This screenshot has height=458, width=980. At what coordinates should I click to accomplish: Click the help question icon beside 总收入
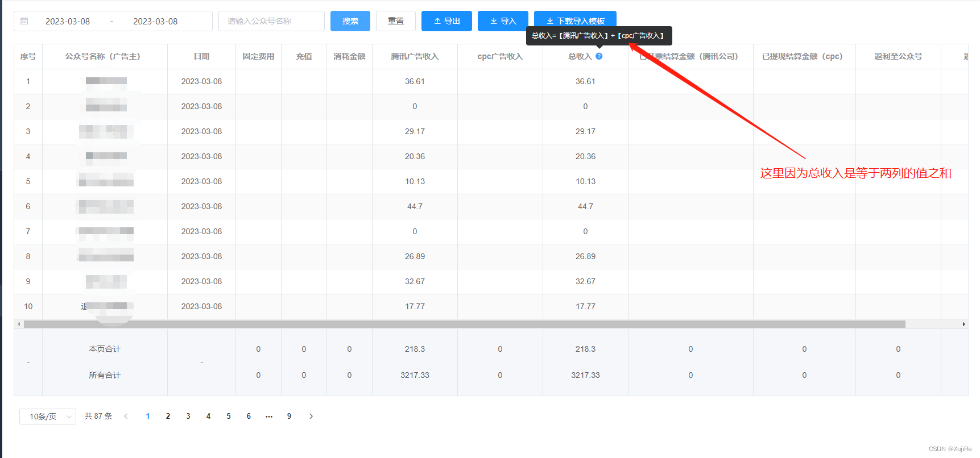pos(599,56)
